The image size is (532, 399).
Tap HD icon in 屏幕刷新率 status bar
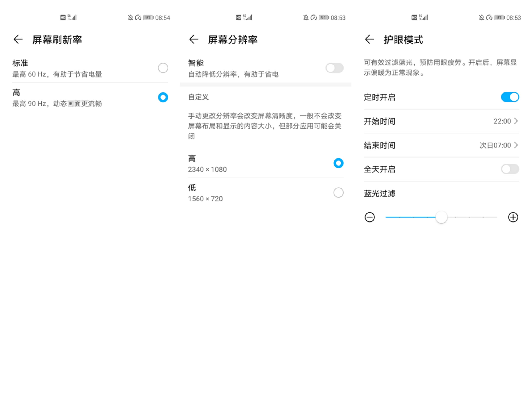(x=63, y=18)
